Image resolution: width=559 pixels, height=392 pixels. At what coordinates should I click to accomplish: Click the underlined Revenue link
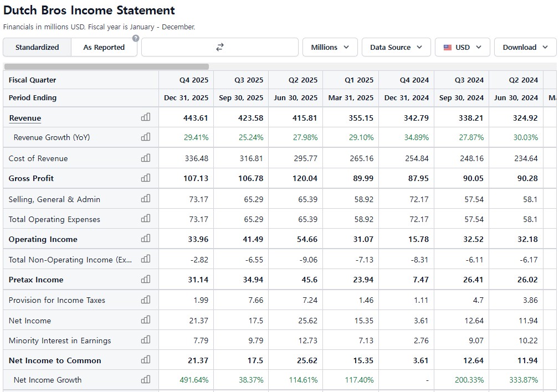[x=25, y=118]
